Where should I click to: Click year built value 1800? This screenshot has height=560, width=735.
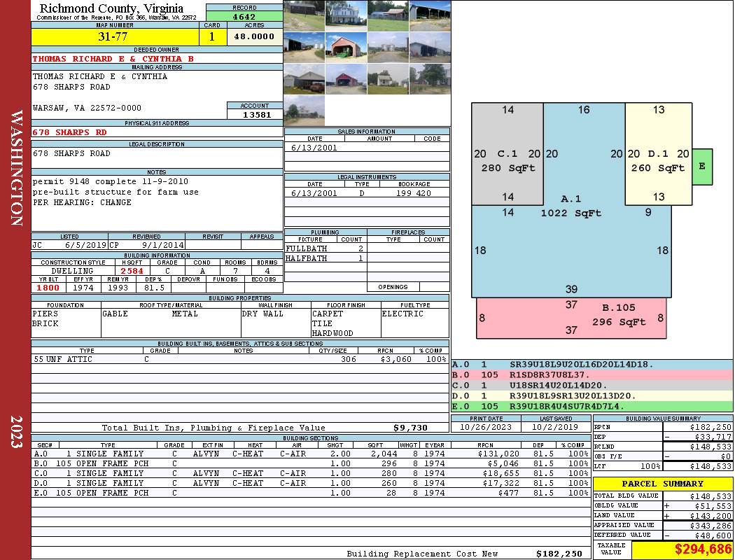pos(48,288)
